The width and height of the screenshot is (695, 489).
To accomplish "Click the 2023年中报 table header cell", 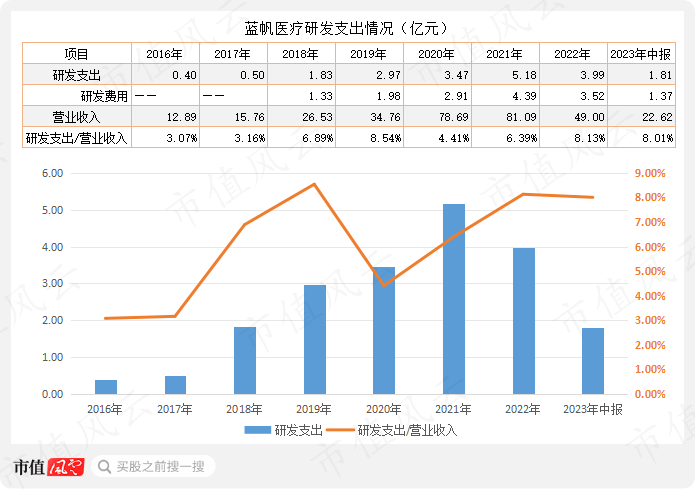I will (x=641, y=54).
